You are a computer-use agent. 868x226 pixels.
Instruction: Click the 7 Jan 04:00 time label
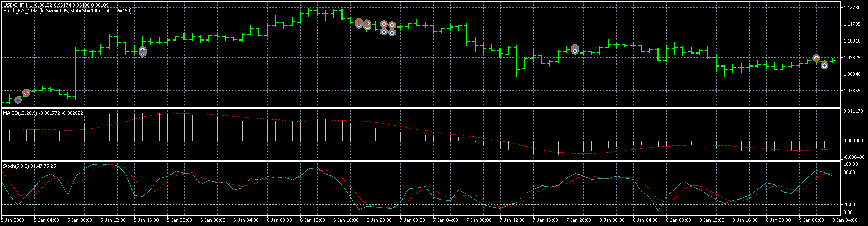tap(446, 220)
